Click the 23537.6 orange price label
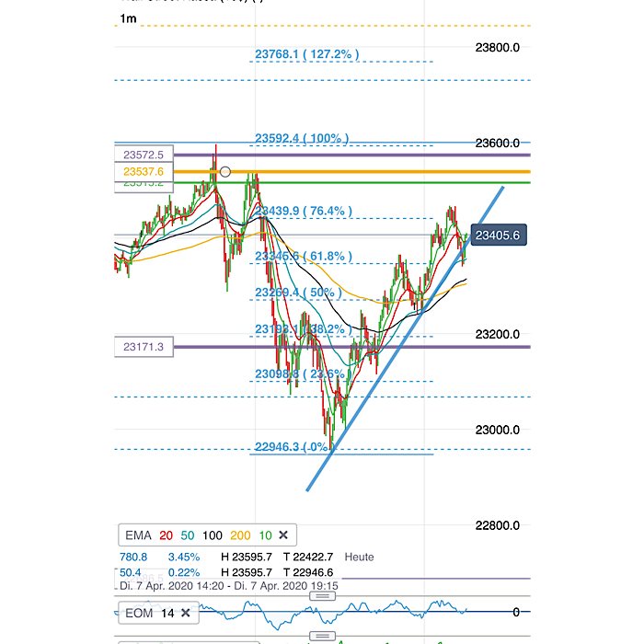The width and height of the screenshot is (644, 644). (x=144, y=172)
